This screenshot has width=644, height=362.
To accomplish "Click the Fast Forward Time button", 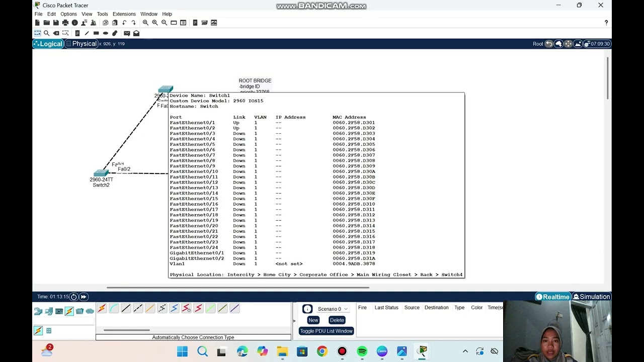I will (84, 297).
